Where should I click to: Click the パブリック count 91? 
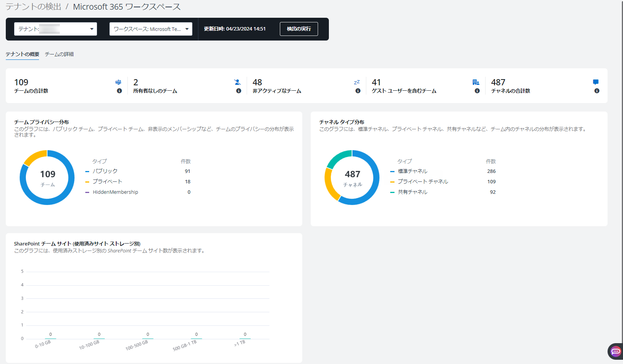188,171
